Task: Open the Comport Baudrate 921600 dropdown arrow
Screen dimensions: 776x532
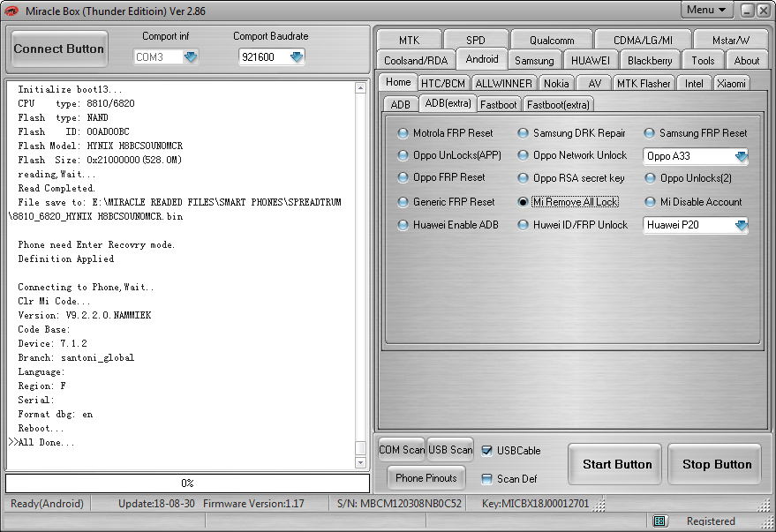Action: coord(297,56)
